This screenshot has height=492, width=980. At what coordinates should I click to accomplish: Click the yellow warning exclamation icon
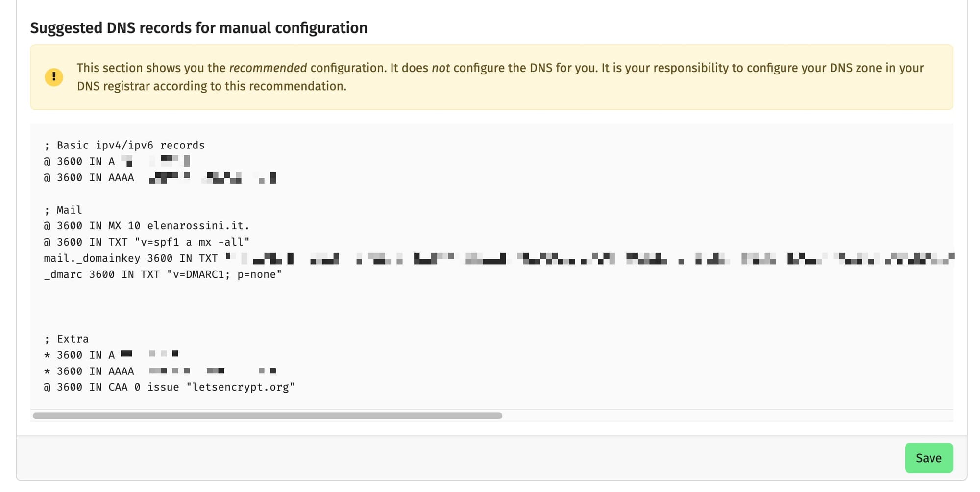[x=54, y=76]
